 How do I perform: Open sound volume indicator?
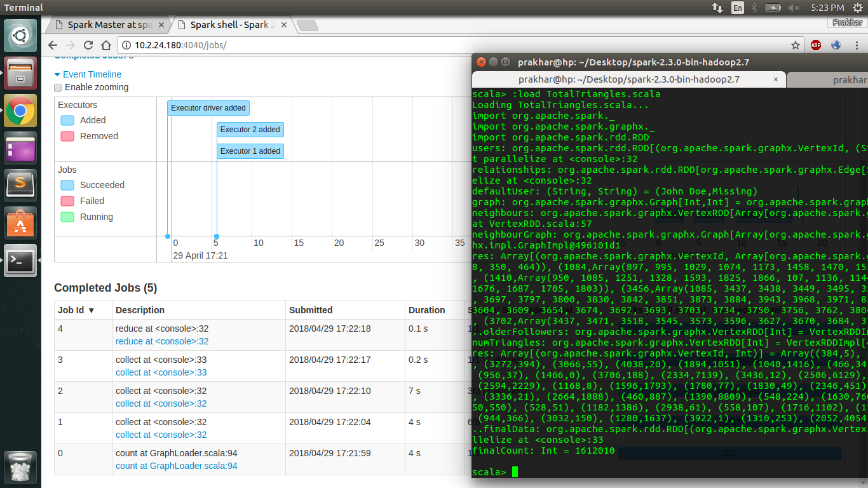pyautogui.click(x=794, y=8)
